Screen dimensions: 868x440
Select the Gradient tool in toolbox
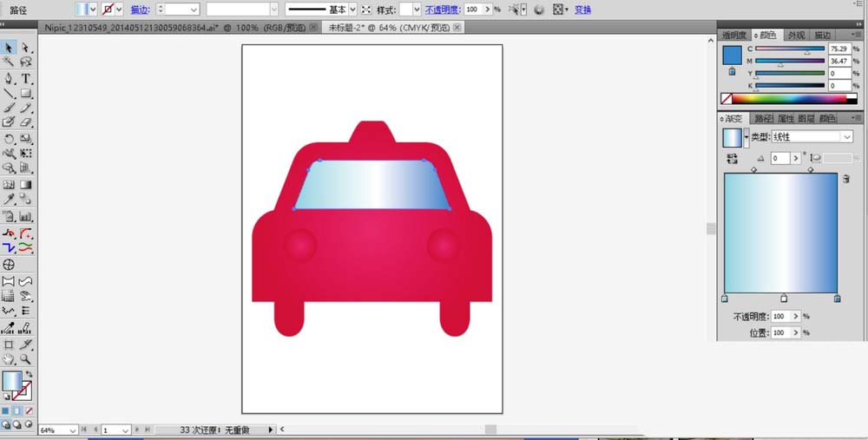(x=25, y=184)
